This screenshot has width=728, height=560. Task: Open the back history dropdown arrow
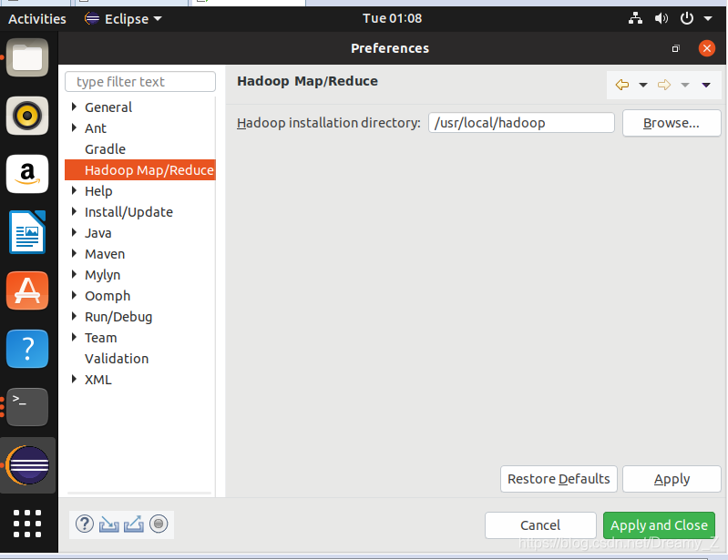pos(643,85)
